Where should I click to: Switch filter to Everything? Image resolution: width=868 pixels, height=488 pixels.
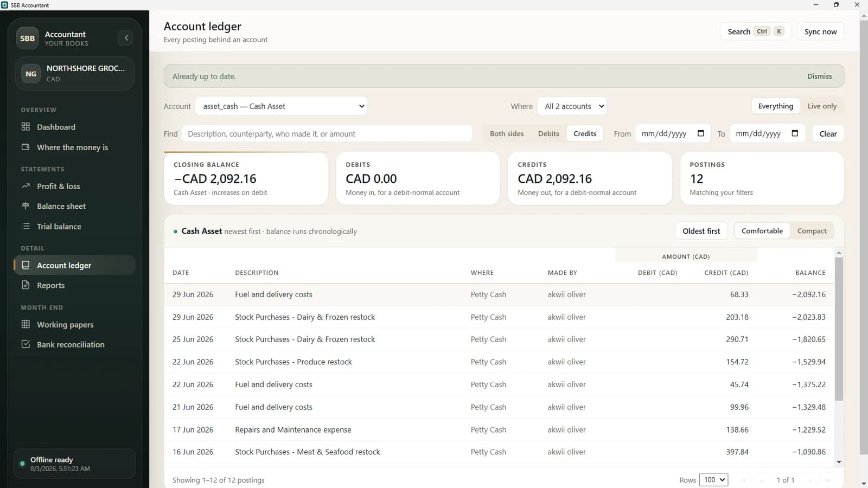click(x=775, y=106)
